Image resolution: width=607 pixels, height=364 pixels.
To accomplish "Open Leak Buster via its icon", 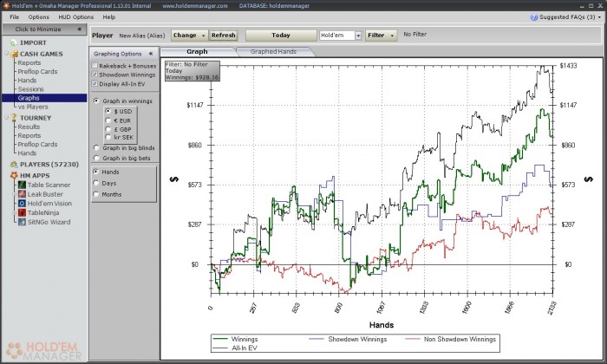I will point(21,194).
